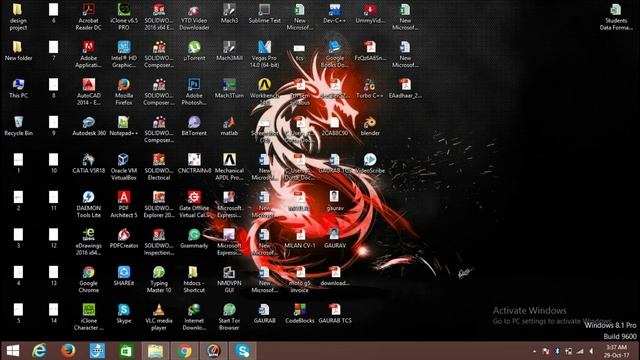Show hidden system tray icons
640x360 pixels.
(534, 351)
